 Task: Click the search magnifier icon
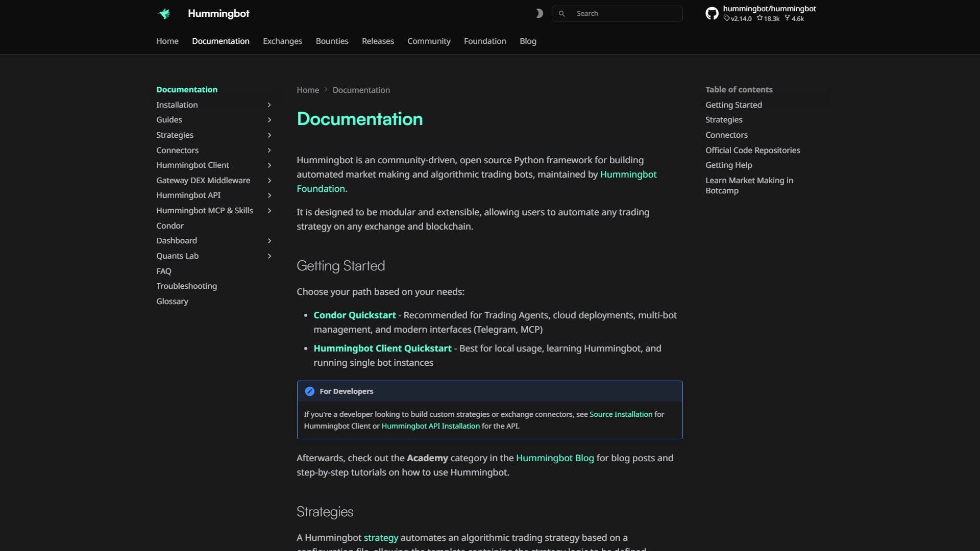pyautogui.click(x=562, y=14)
